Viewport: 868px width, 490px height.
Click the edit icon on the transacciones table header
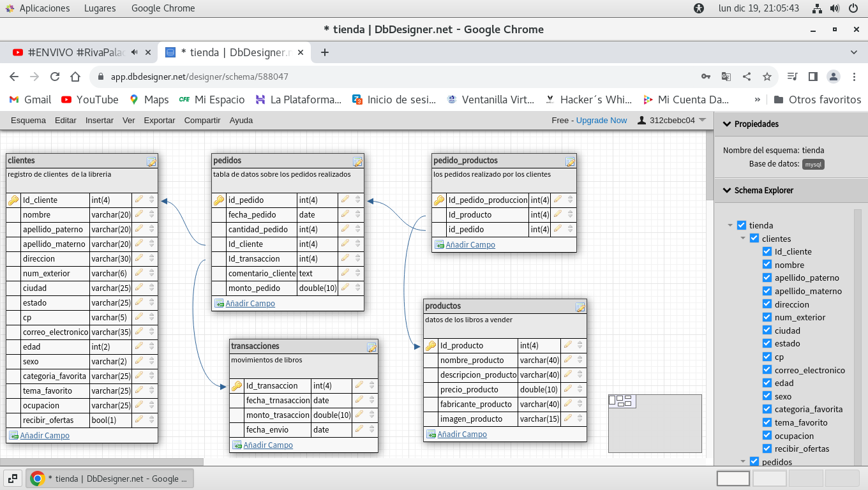(371, 347)
